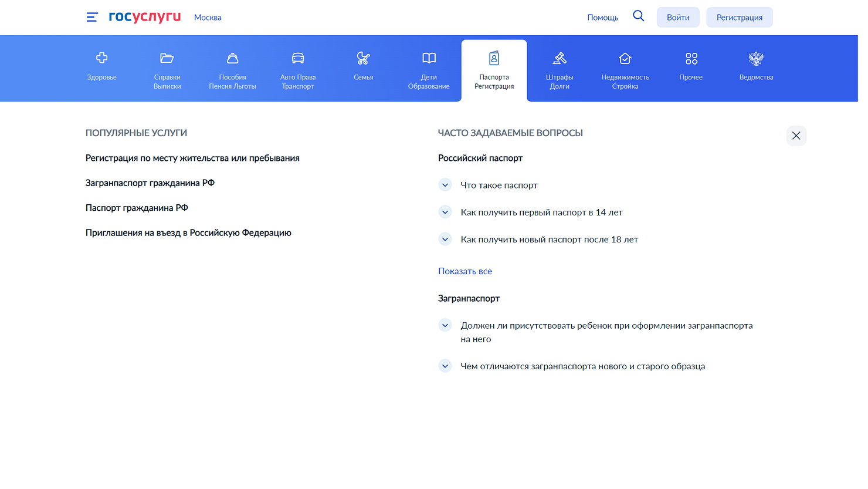Click the Справки Выписки folder icon
The height and width of the screenshot is (489, 868).
(167, 58)
